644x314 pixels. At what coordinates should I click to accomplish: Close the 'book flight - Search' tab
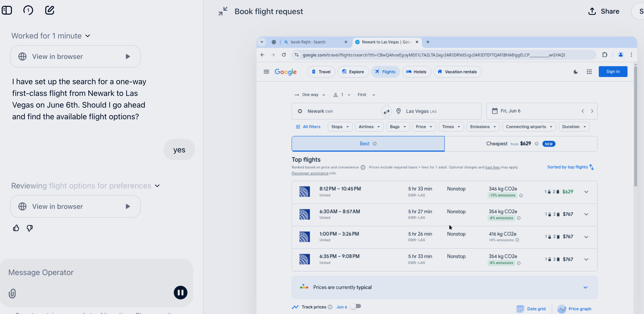point(346,42)
